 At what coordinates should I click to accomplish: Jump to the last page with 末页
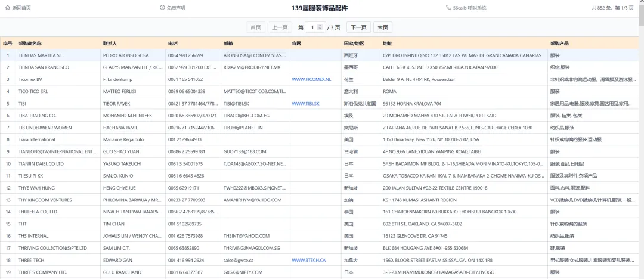coord(383,27)
